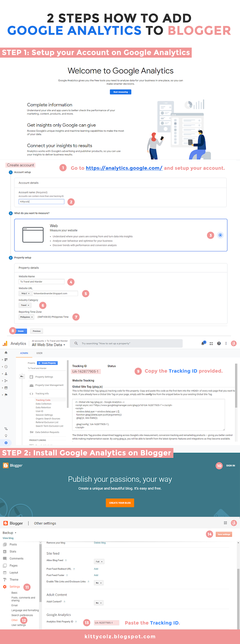The image size is (240, 644).
Task: Click the Previous button
Action: [37, 331]
